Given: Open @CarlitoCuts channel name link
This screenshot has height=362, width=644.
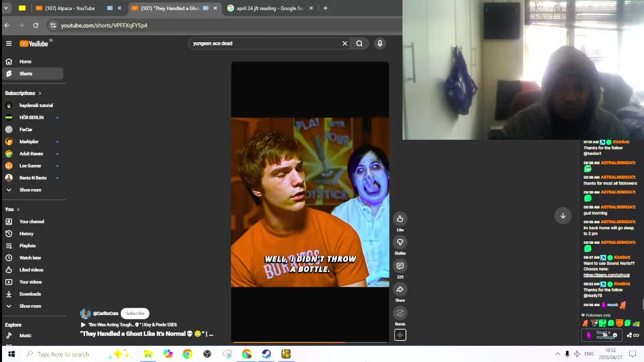Looking at the screenshot, I should [106, 314].
